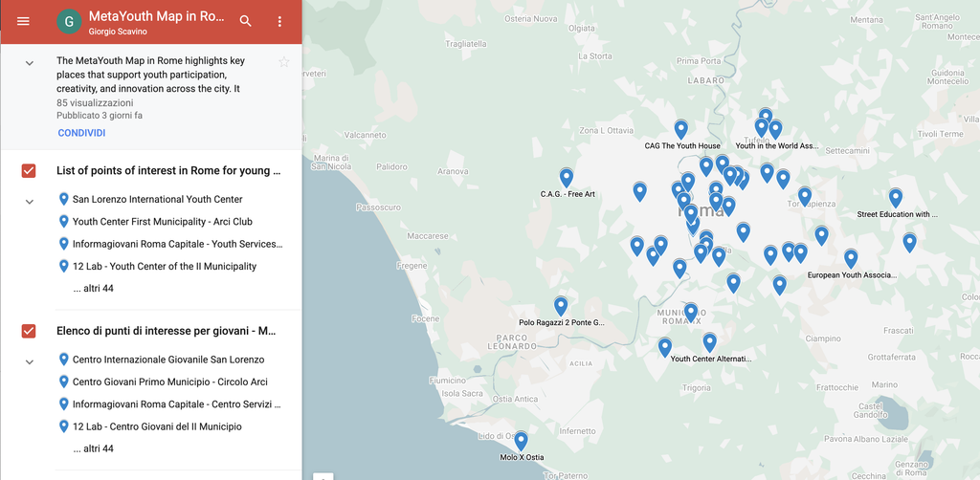This screenshot has height=480, width=980.
Task: Click the European Youth Associa... pin
Action: (851, 258)
